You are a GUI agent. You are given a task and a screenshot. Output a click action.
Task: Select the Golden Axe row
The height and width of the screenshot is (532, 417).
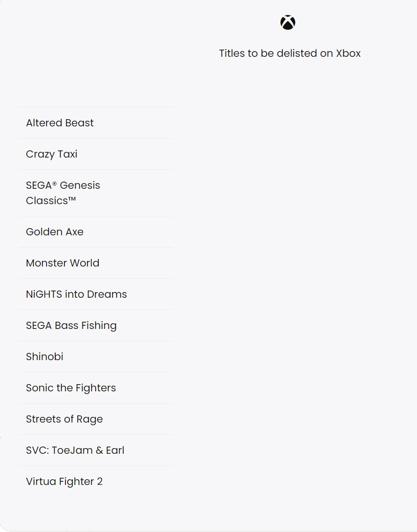click(55, 232)
